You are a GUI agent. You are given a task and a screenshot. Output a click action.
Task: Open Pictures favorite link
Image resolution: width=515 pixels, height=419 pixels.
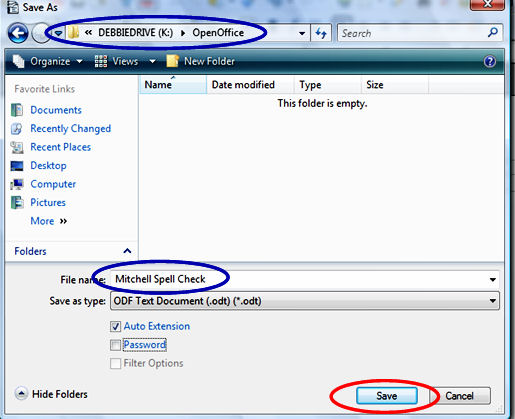(48, 202)
